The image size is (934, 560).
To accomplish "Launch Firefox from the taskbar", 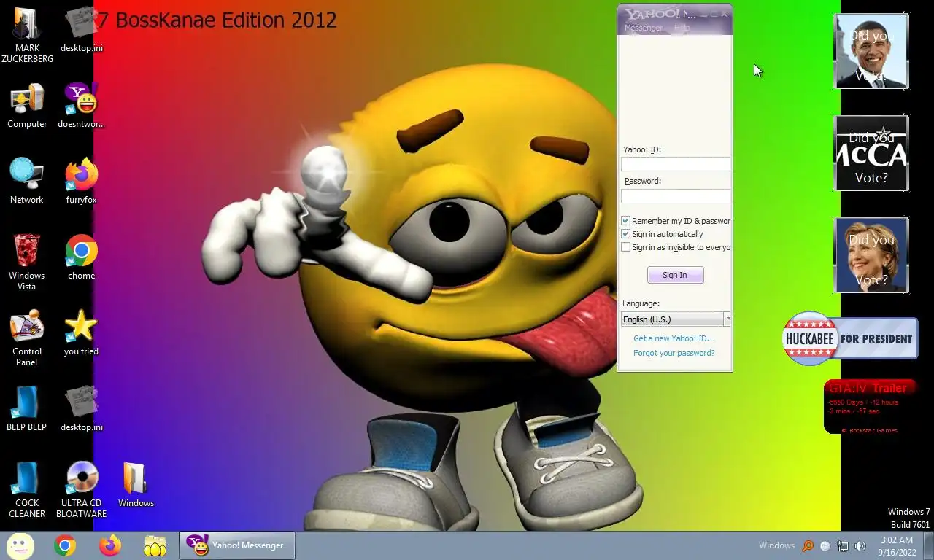I will (x=110, y=545).
